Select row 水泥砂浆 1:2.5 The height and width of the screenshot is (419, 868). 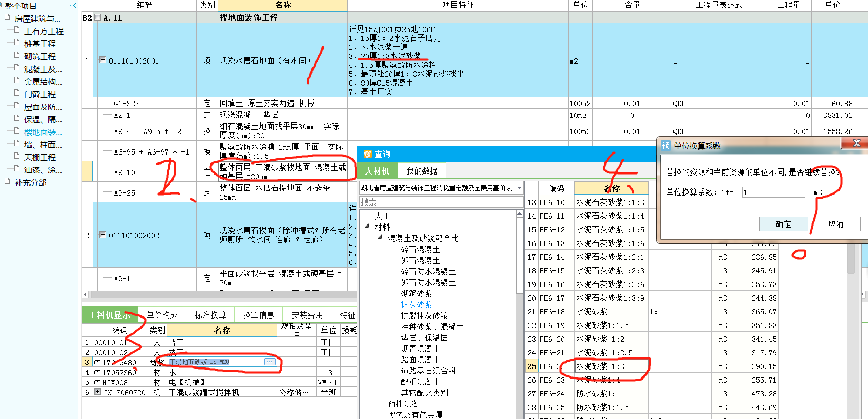click(651, 353)
